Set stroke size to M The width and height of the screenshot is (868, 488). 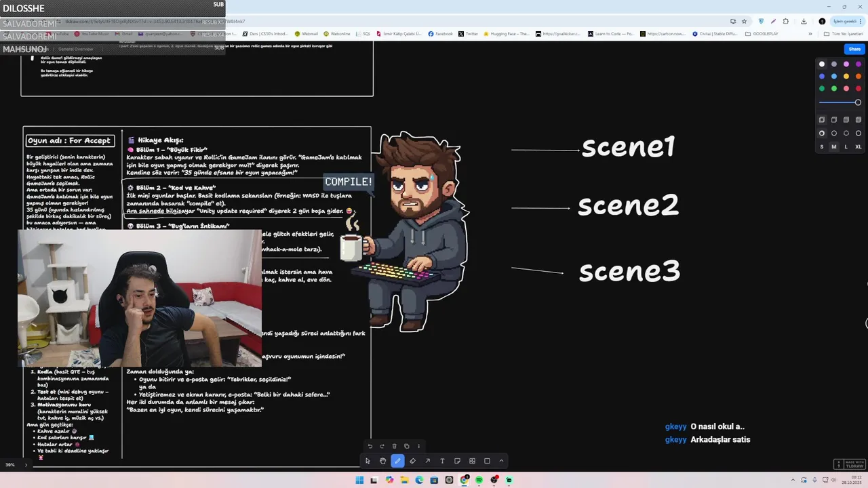point(834,146)
